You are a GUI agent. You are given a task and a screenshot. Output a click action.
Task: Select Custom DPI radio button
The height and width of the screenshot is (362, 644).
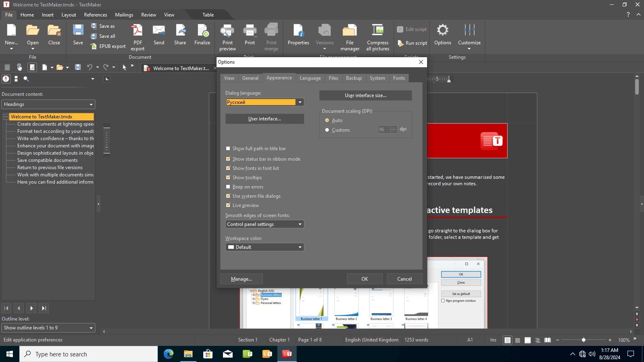pyautogui.click(x=327, y=130)
